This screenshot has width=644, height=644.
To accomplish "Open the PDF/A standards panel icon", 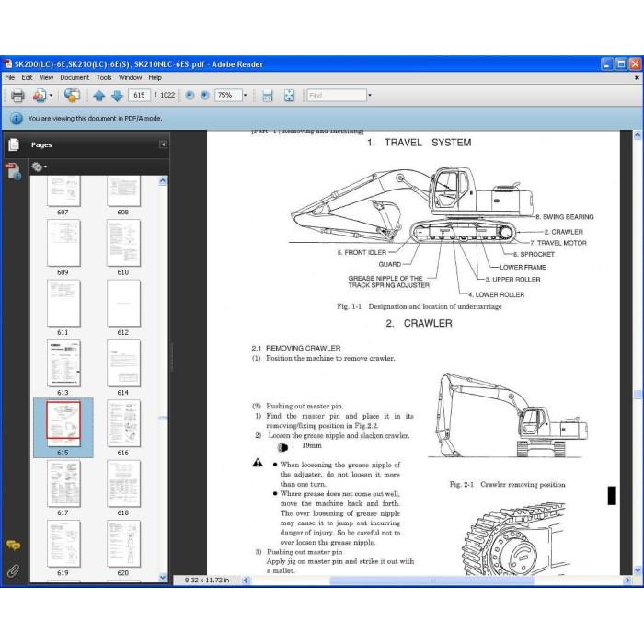I will (13, 171).
